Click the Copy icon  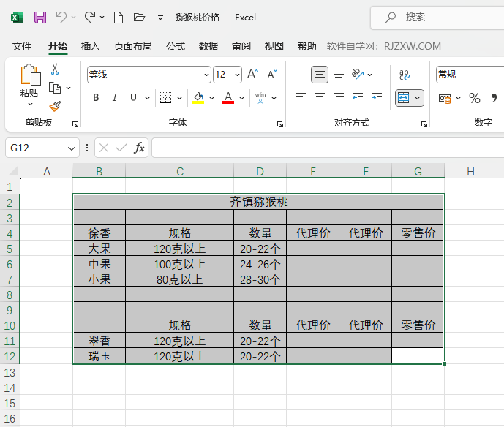pos(55,88)
